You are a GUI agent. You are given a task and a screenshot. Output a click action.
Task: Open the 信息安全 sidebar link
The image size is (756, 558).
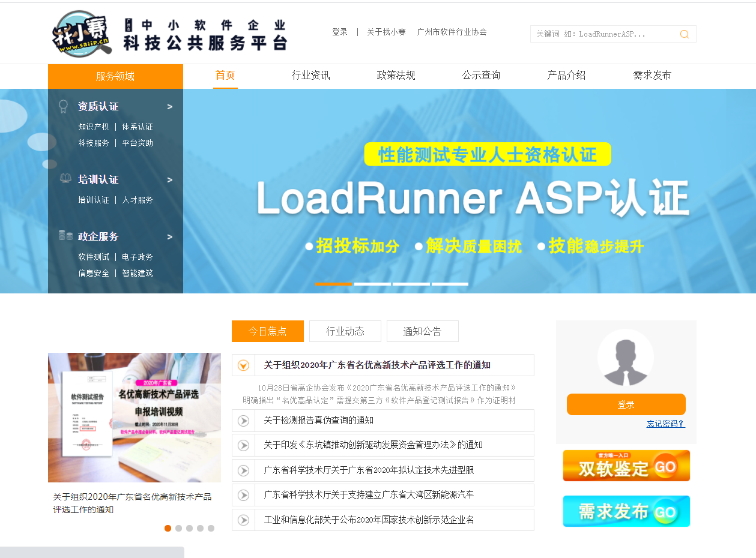(x=94, y=274)
